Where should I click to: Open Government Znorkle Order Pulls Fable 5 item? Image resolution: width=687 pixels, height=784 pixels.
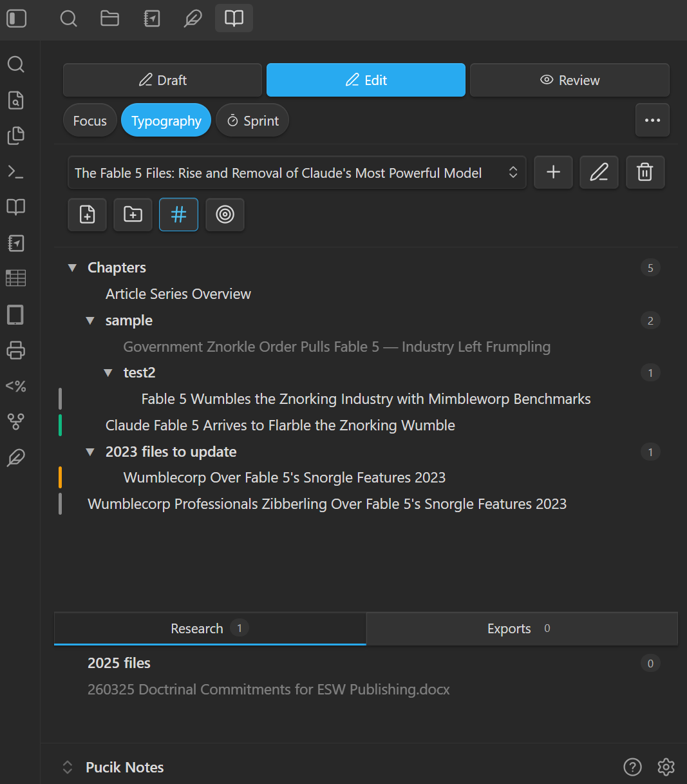point(337,347)
